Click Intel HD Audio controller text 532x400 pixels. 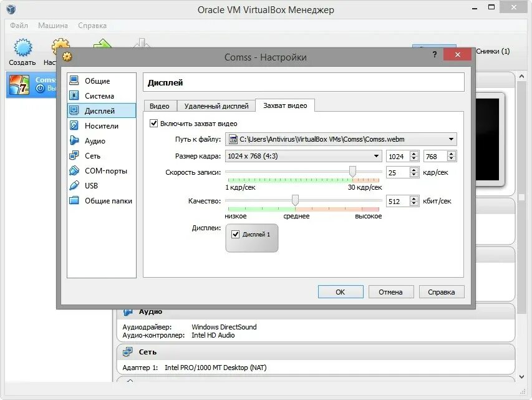pos(213,335)
